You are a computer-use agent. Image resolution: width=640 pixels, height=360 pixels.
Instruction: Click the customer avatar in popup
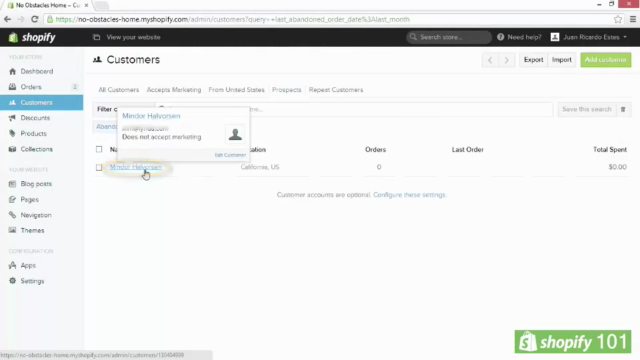pyautogui.click(x=235, y=134)
